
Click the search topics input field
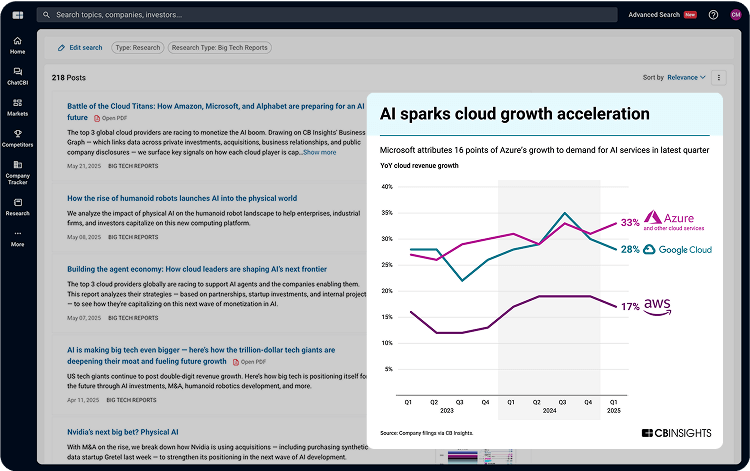click(300, 15)
